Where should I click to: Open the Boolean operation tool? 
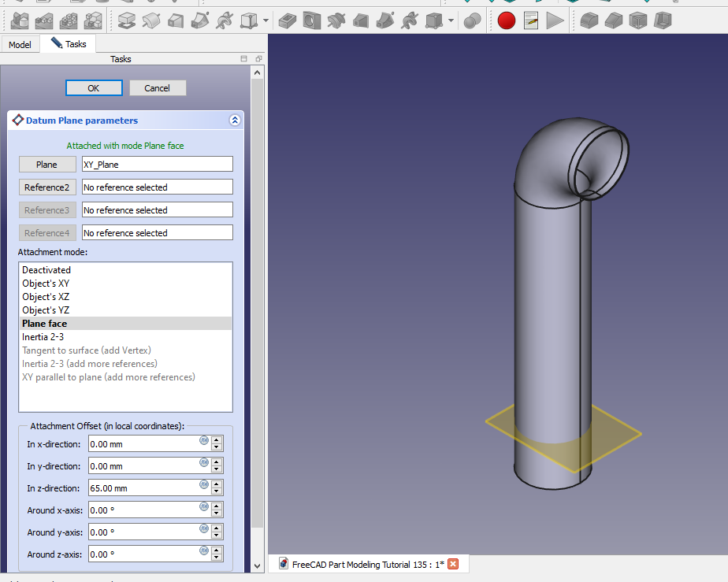coord(472,20)
